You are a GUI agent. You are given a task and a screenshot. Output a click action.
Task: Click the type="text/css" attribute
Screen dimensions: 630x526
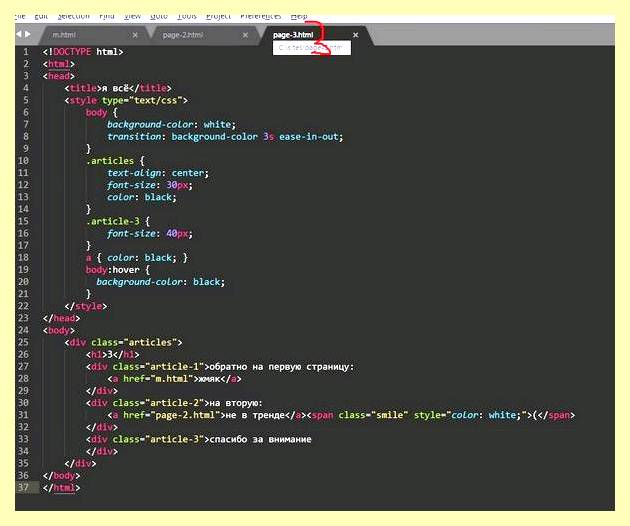click(142, 100)
